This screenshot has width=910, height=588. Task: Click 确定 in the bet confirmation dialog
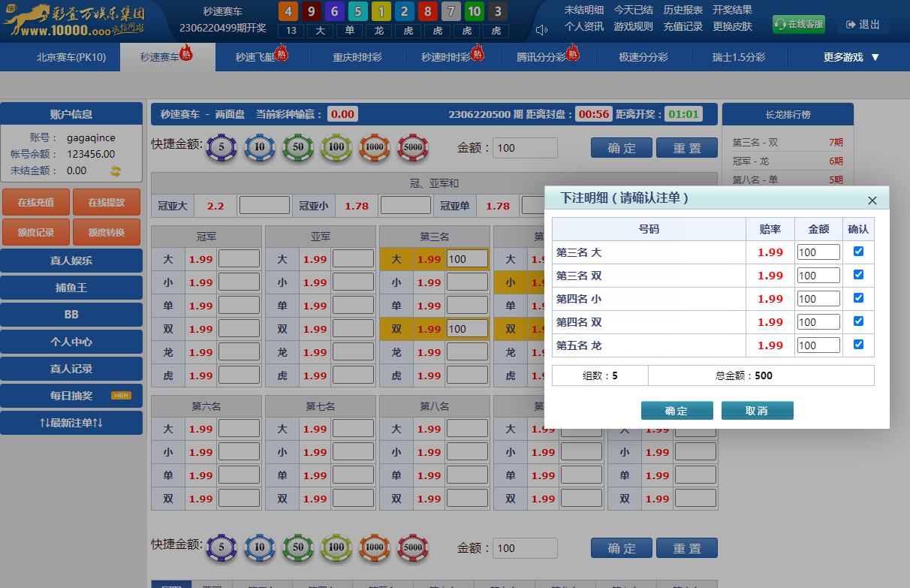click(x=676, y=411)
